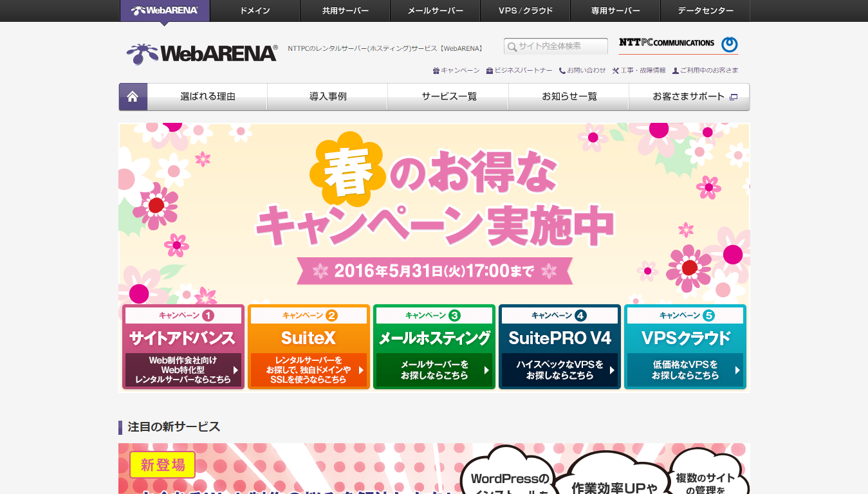Select the SuitePRO V4 campaign button
This screenshot has height=494, width=868.
tap(559, 347)
